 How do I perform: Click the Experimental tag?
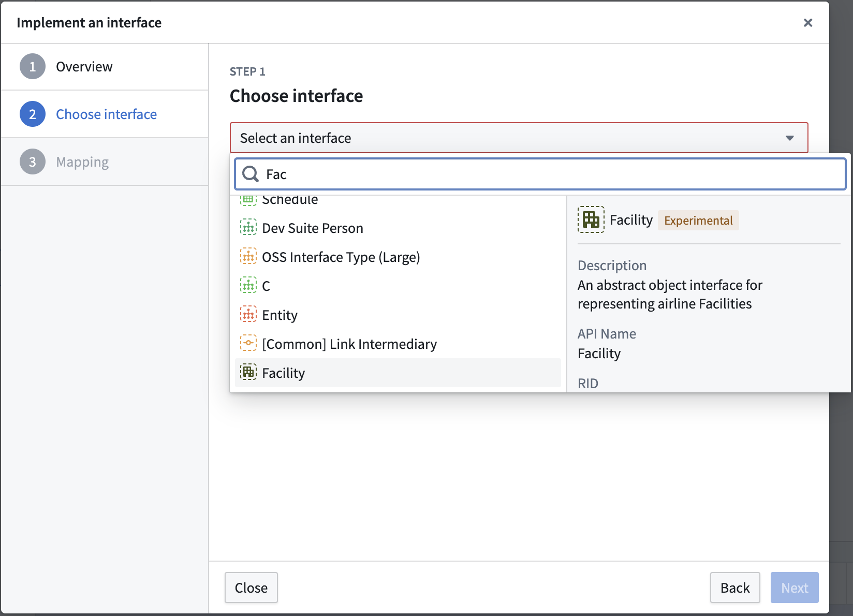click(698, 221)
